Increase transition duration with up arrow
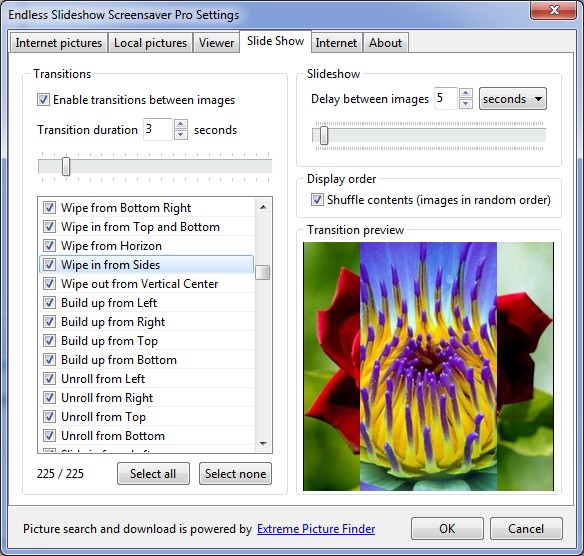The image size is (584, 556). (x=181, y=124)
